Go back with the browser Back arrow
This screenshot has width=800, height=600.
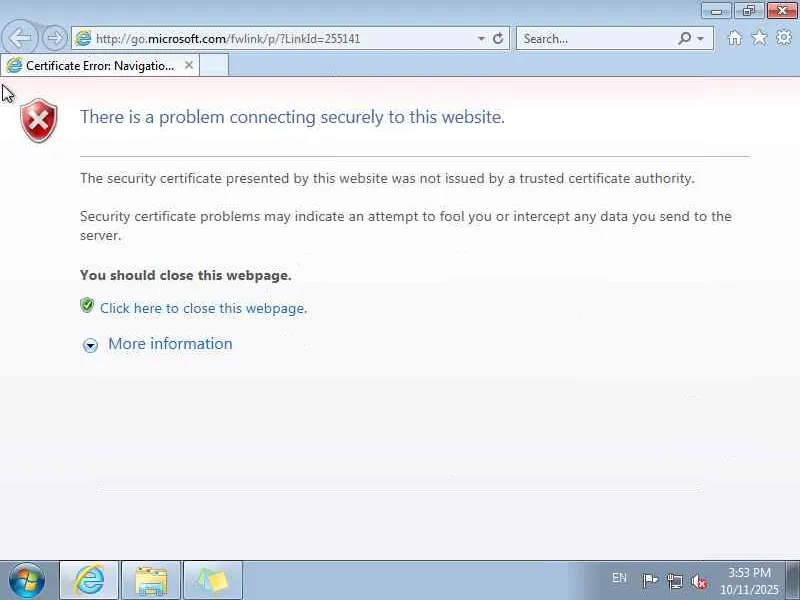pos(20,37)
